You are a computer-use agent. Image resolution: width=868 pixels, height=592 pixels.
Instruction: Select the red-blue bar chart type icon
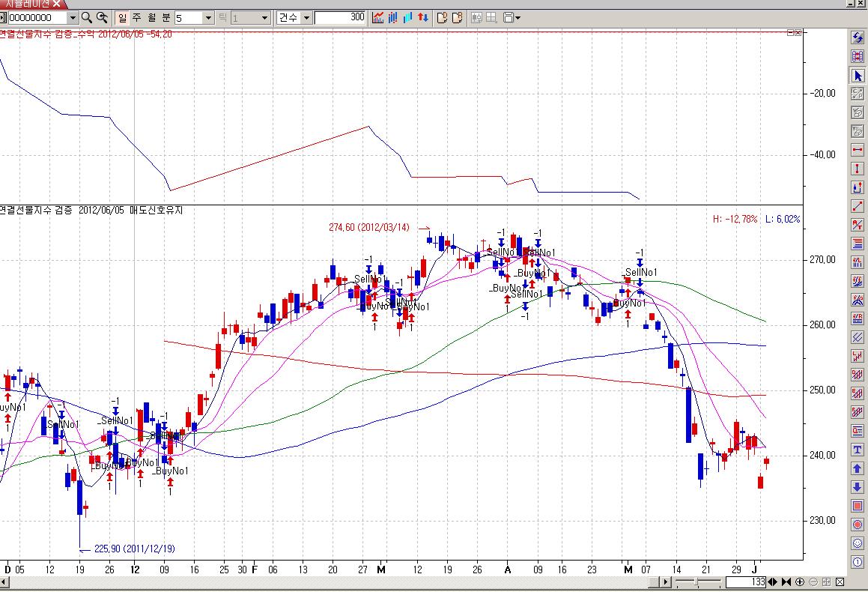pos(393,18)
